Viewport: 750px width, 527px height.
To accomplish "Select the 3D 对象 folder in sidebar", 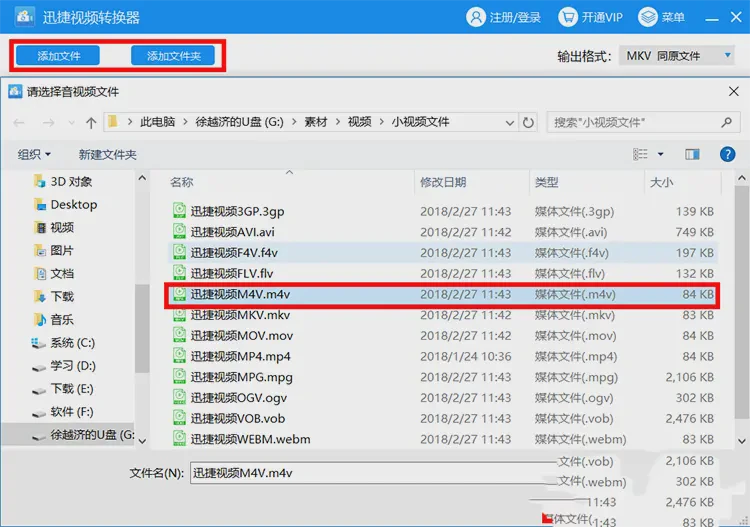I will (x=71, y=182).
